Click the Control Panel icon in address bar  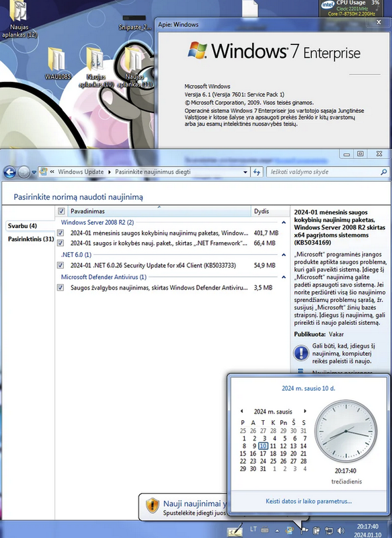[x=44, y=171]
